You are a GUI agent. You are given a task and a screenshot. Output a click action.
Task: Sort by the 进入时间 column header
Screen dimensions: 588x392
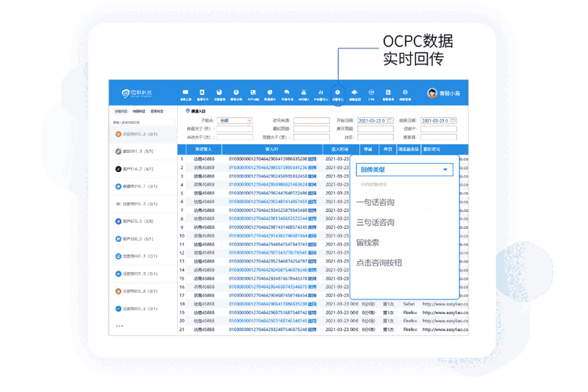340,149
